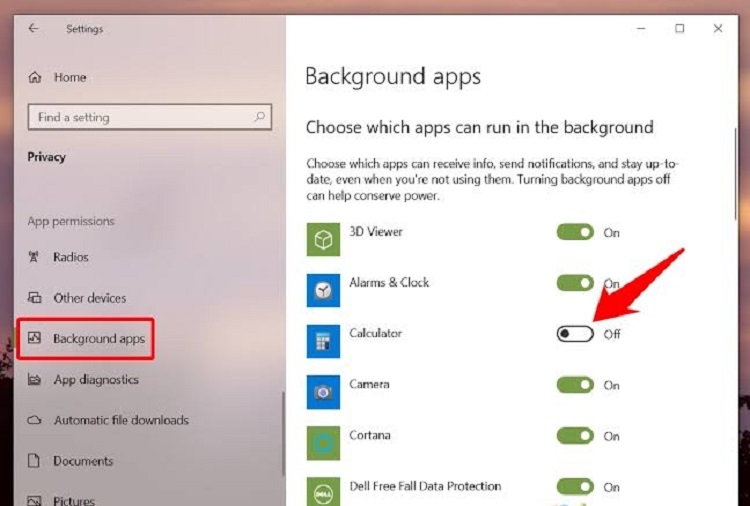750x506 pixels.
Task: Click the Other devices icon
Action: tap(34, 297)
